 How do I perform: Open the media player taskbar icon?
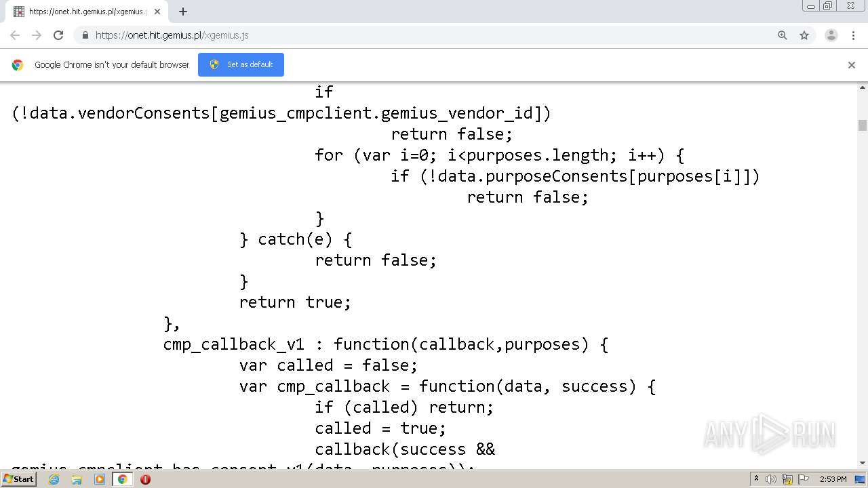click(100, 479)
